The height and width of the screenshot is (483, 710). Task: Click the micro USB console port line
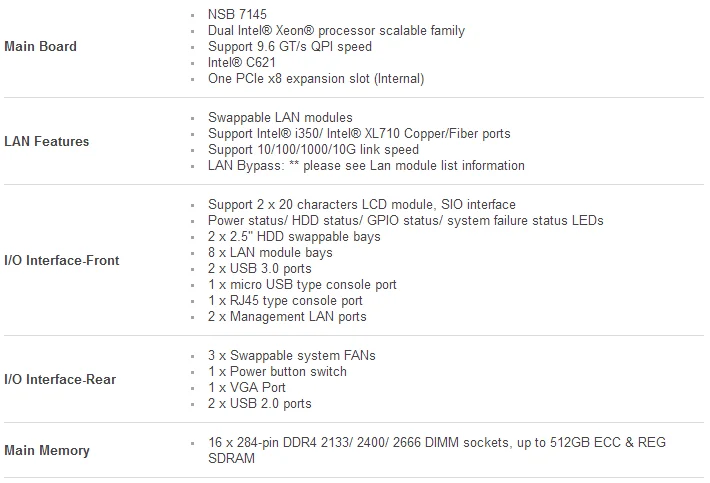tap(302, 285)
